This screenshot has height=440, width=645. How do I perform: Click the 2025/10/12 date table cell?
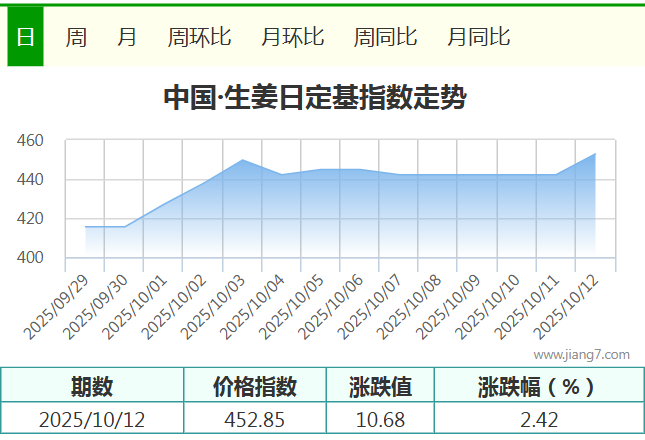click(x=92, y=419)
